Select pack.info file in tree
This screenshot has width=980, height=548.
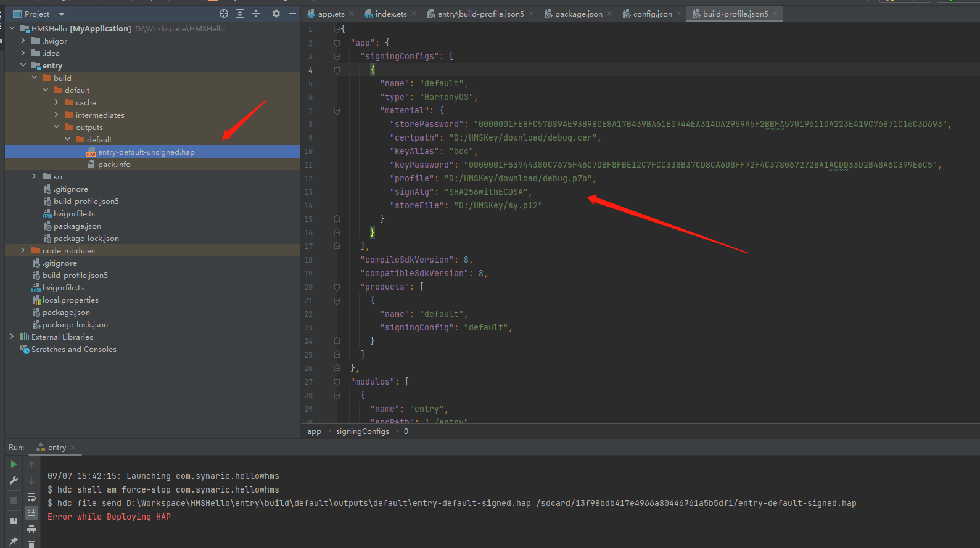pyautogui.click(x=114, y=165)
